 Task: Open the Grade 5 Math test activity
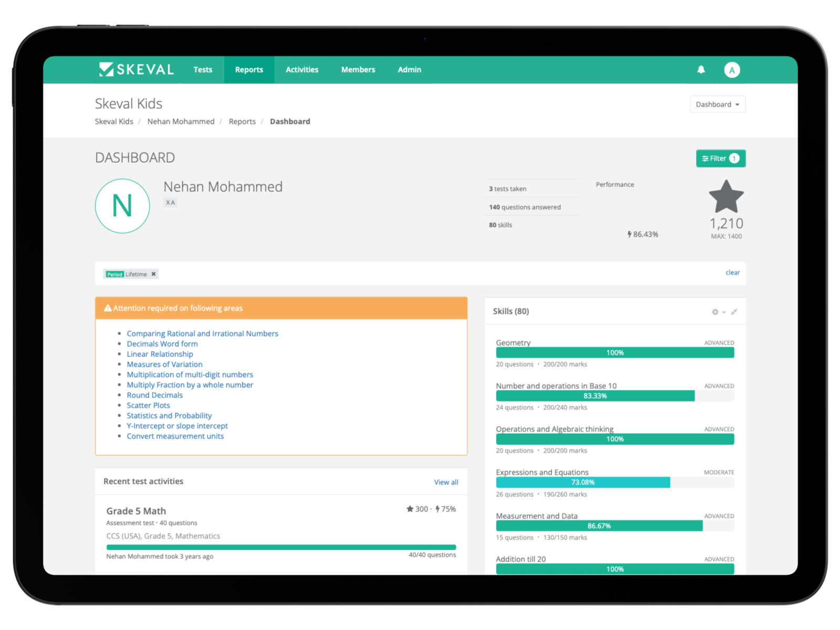click(x=136, y=511)
